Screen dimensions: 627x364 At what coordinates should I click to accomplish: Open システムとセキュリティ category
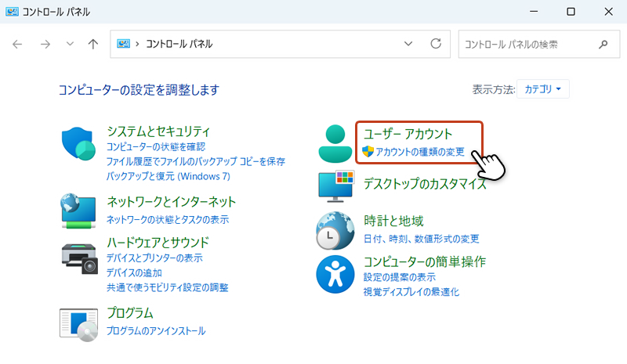point(158,132)
